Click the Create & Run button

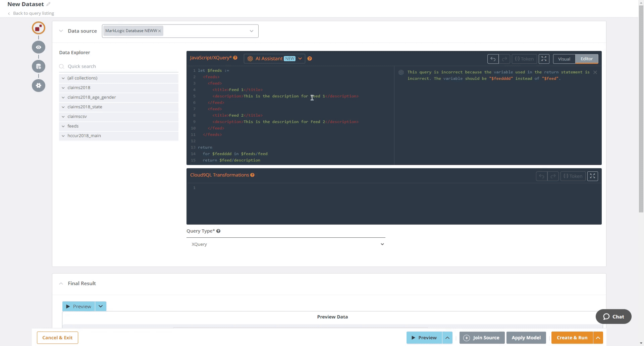click(572, 338)
